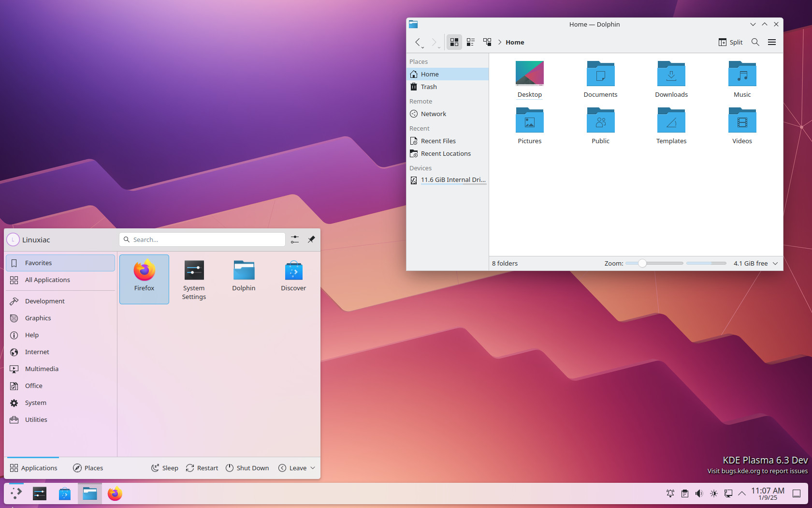The height and width of the screenshot is (508, 812).
Task: Open clipboard tray icon
Action: coord(685,493)
